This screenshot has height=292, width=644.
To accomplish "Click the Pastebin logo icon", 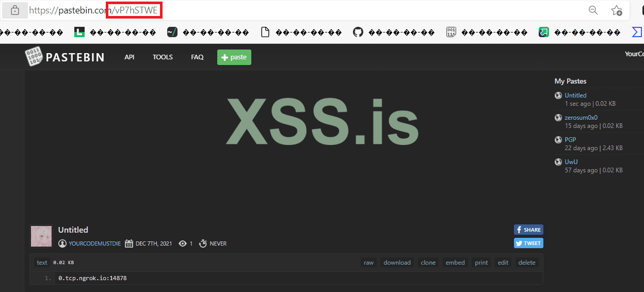I will (x=34, y=57).
